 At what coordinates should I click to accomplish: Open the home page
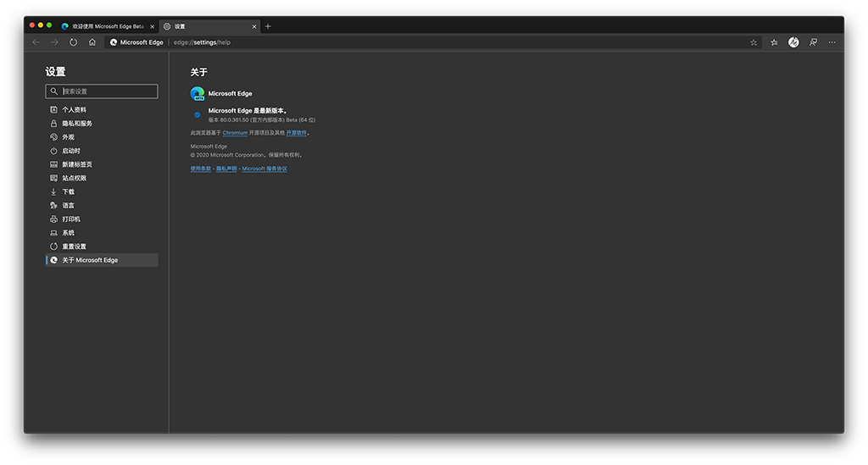coord(92,42)
